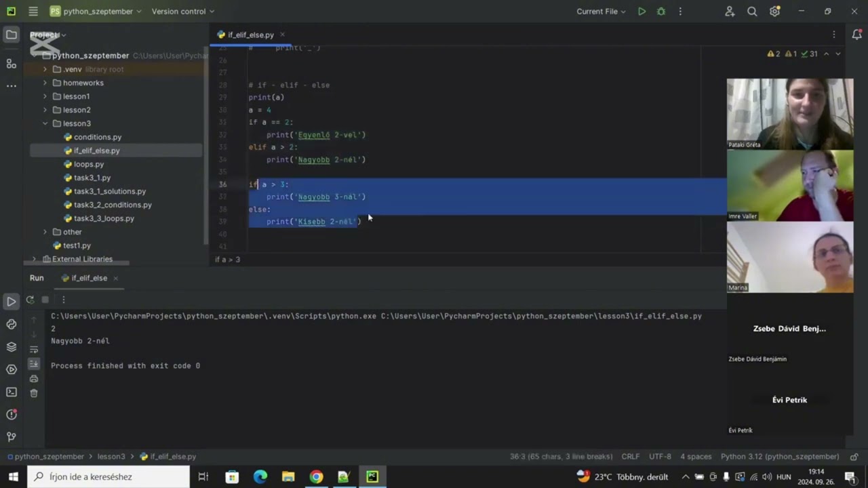Expand the lesson2 folder
The image size is (868, 488).
[45, 110]
